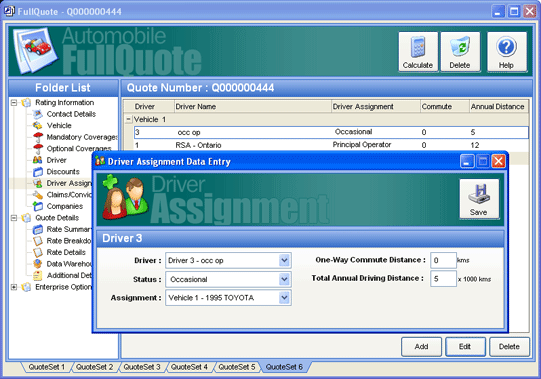This screenshot has width=541, height=379.
Task: Click the Annual Distance column header
Action: coord(498,107)
